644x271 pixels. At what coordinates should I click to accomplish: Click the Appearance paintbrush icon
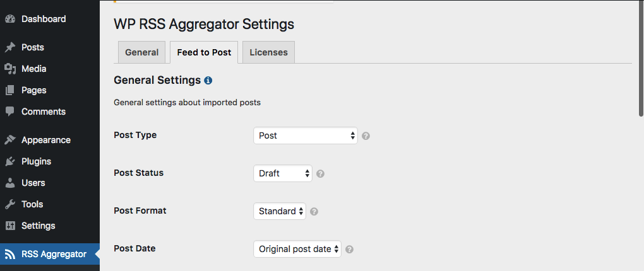(x=10, y=140)
